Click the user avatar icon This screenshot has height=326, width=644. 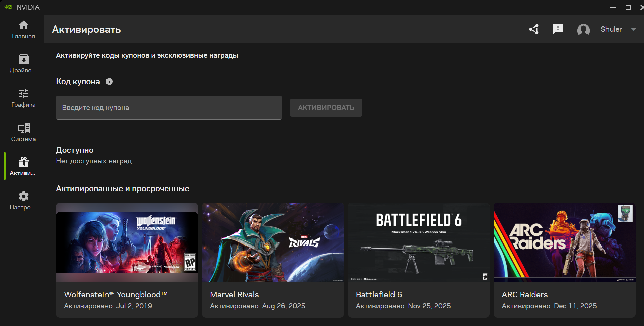pyautogui.click(x=583, y=30)
